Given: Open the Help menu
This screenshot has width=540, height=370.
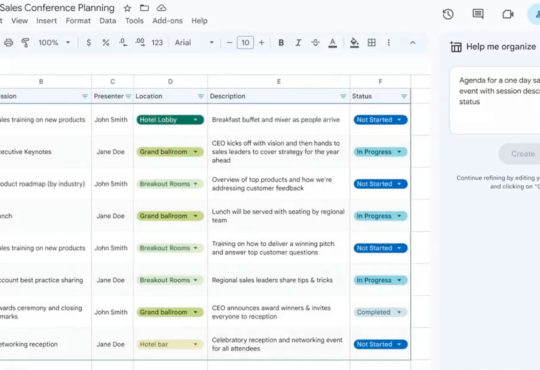Looking at the screenshot, I should click(199, 21).
